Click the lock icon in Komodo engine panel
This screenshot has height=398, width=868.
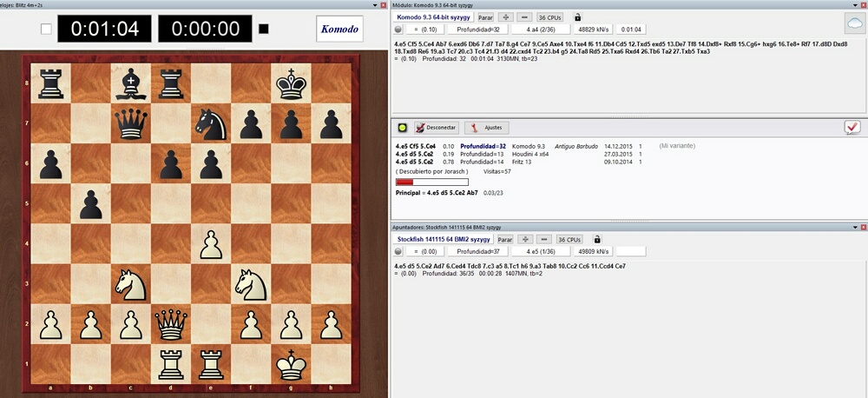(x=577, y=17)
